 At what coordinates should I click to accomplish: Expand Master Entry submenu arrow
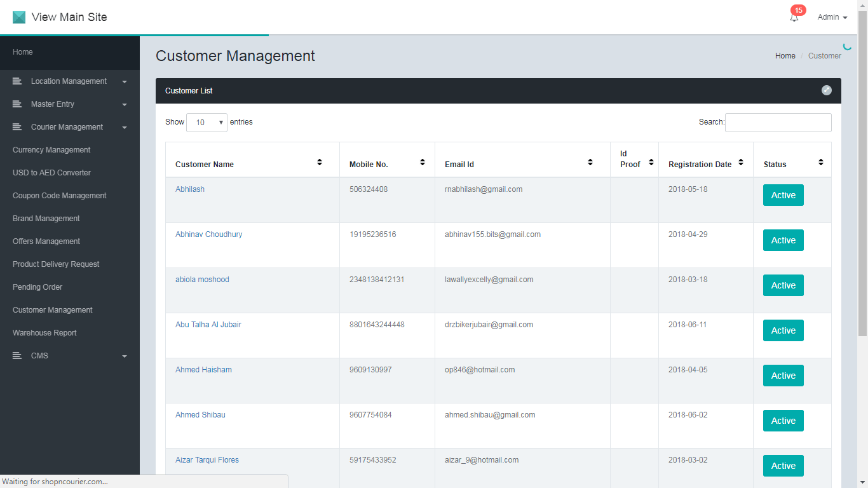[125, 105]
